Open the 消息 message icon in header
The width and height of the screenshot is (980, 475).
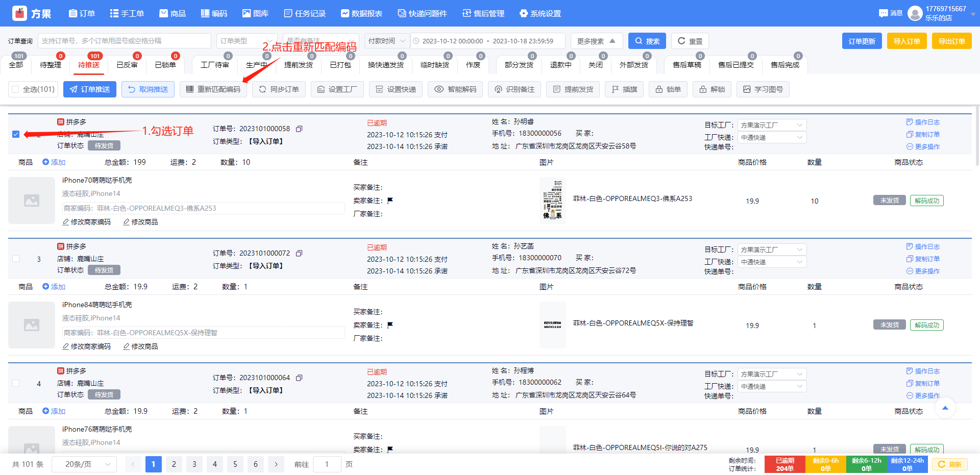click(884, 13)
